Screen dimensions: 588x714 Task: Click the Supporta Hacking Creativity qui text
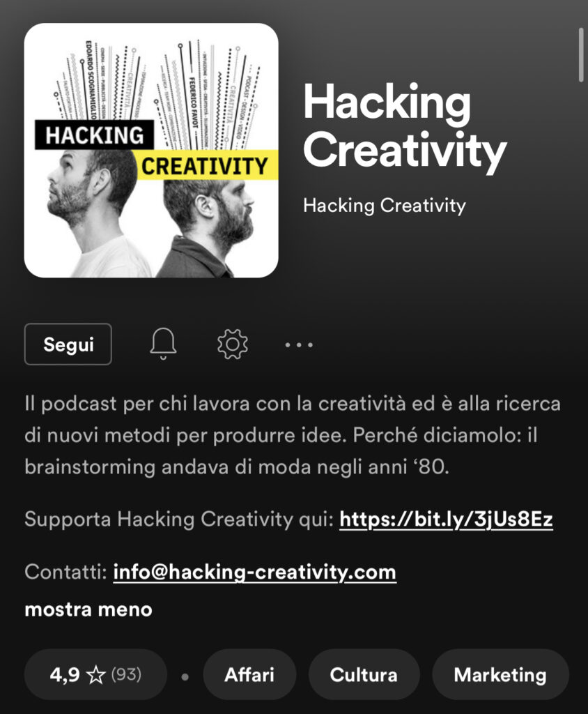point(179,519)
